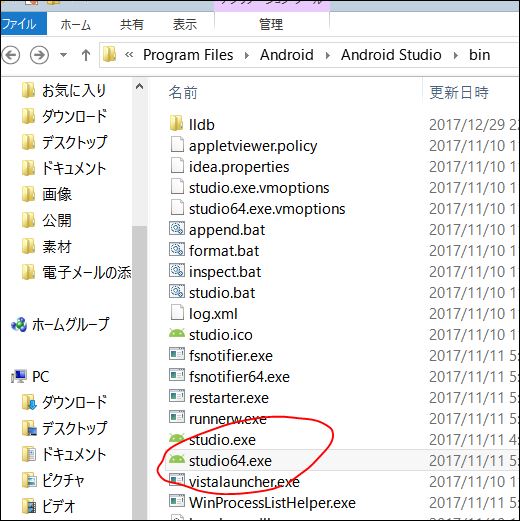Open デスクトップ under favorites

[x=74, y=142]
